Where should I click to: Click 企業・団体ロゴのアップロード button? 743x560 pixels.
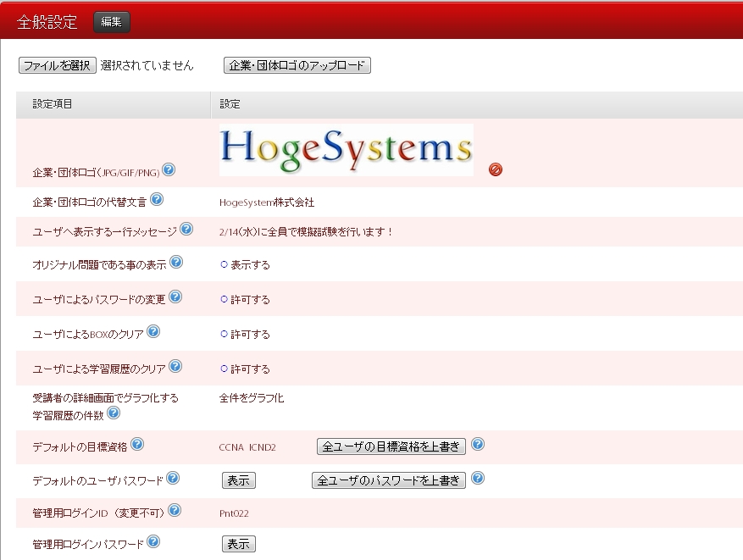pos(297,65)
